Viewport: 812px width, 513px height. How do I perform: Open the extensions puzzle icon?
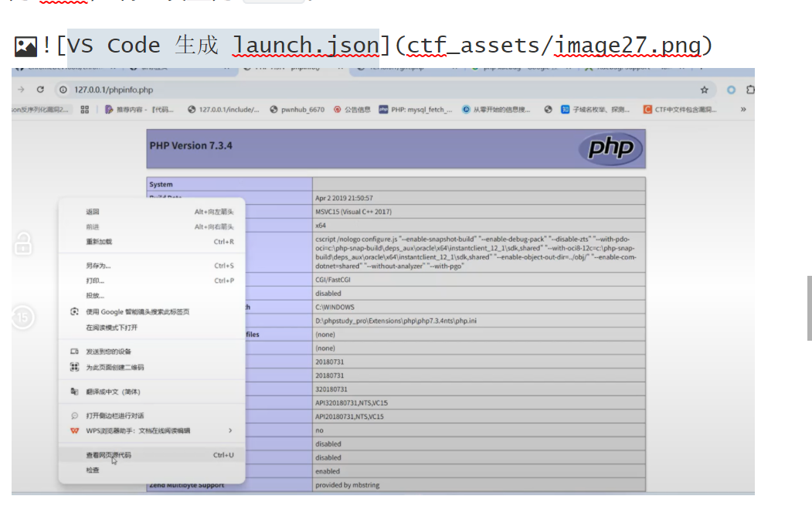point(750,90)
